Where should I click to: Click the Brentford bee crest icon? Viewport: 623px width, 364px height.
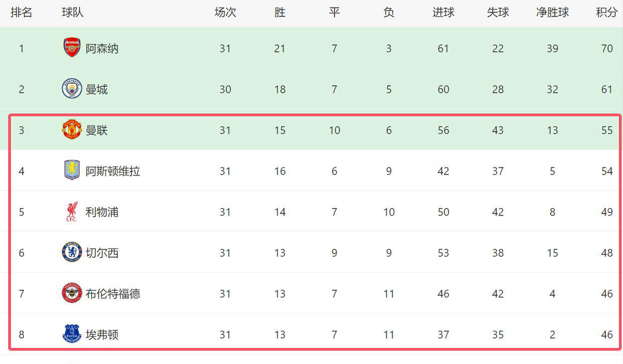[72, 293]
